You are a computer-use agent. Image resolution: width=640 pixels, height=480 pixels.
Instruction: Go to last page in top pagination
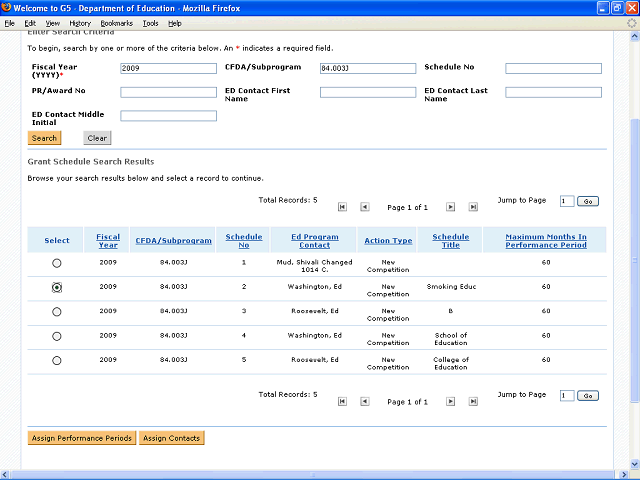(x=472, y=207)
